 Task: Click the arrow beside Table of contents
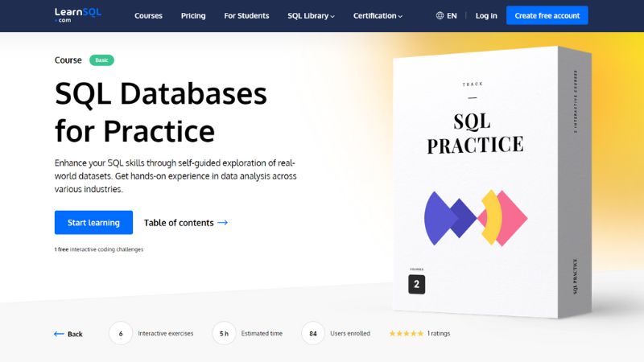tap(223, 223)
